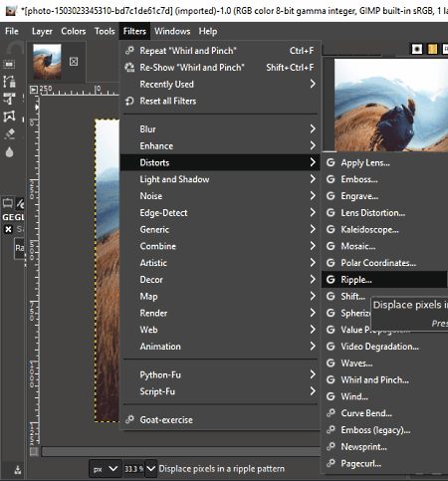Image resolution: width=448 pixels, height=481 pixels.
Task: Expand Light and Shadow submenu
Action: 220,179
